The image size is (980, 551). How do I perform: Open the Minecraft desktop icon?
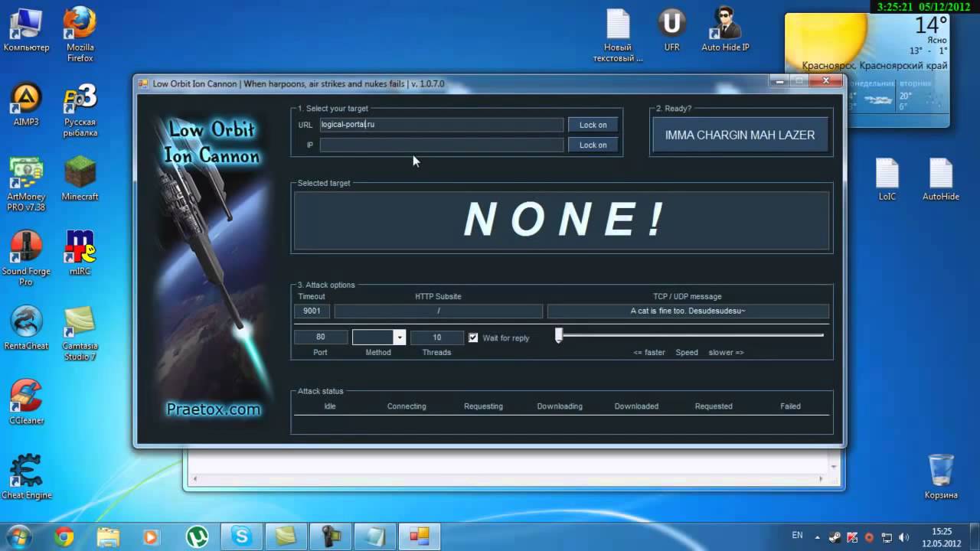[x=80, y=178]
